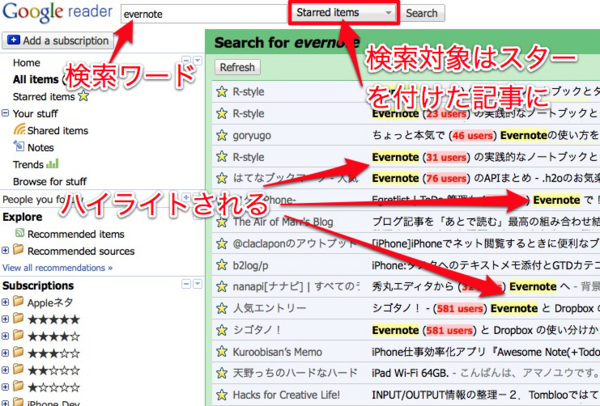Click the Recommended items icon
This screenshot has height=406, width=600.
19,233
